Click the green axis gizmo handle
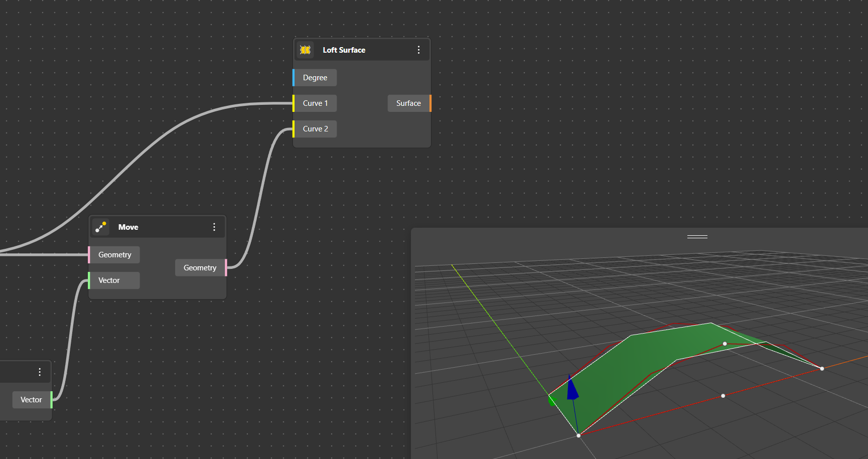The width and height of the screenshot is (868, 459). coord(552,400)
